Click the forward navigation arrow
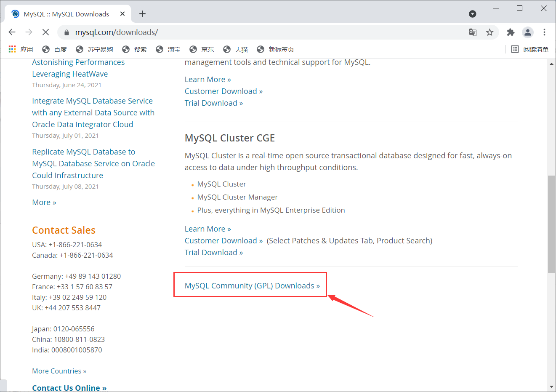The width and height of the screenshot is (556, 392). [x=29, y=32]
